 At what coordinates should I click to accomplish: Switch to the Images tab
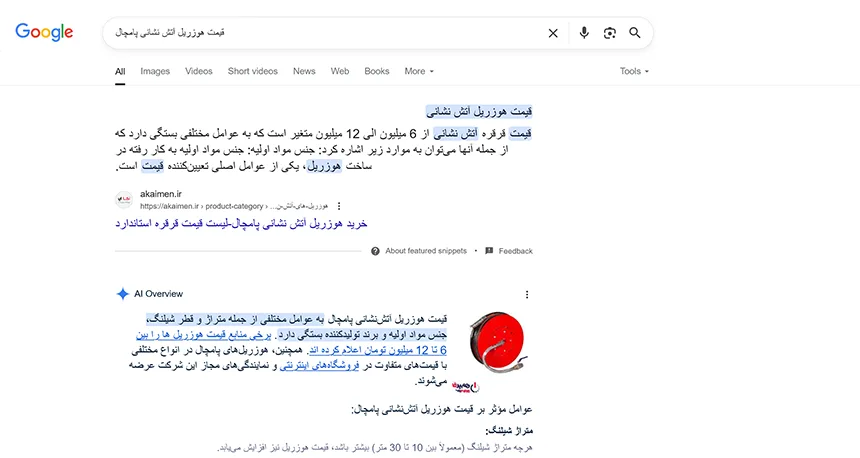pos(155,71)
